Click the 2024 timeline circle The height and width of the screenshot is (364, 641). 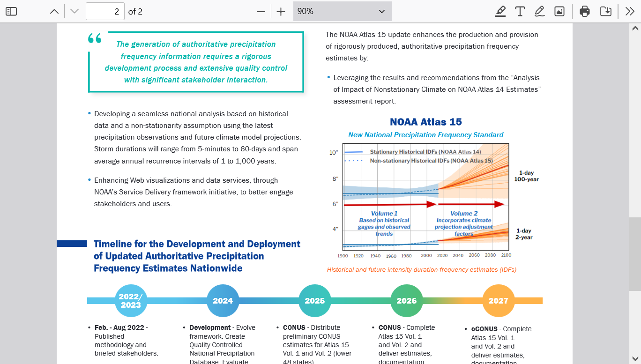click(x=223, y=301)
